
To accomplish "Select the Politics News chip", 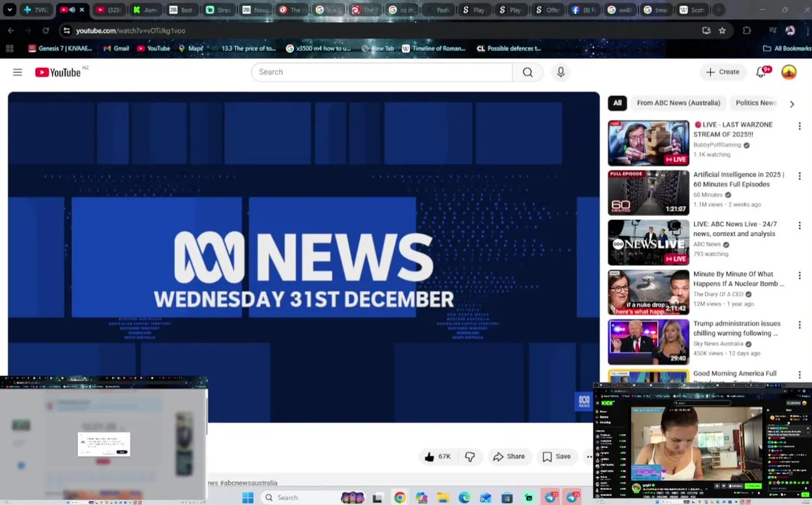I will point(755,103).
